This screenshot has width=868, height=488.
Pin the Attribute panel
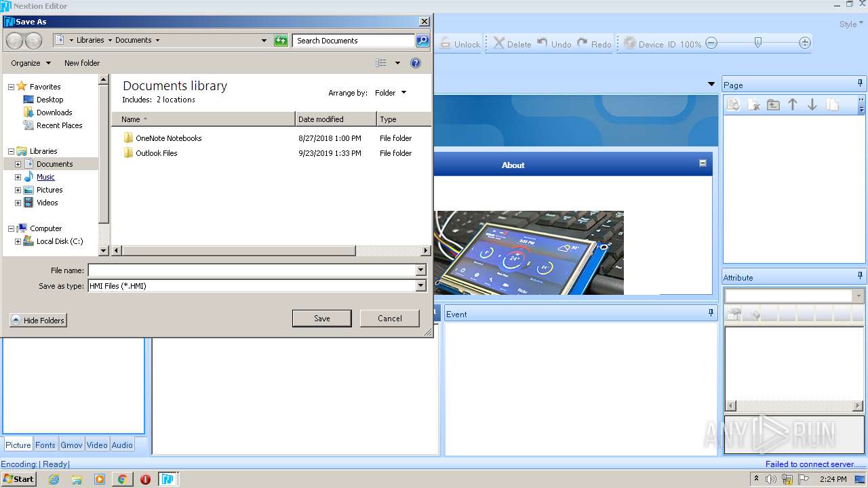(860, 276)
